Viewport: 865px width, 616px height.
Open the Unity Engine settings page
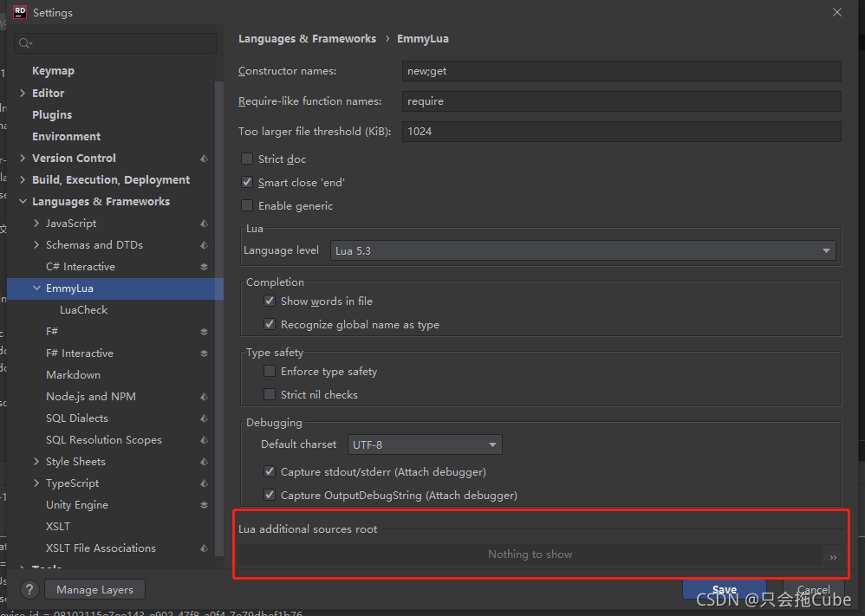[x=77, y=505]
